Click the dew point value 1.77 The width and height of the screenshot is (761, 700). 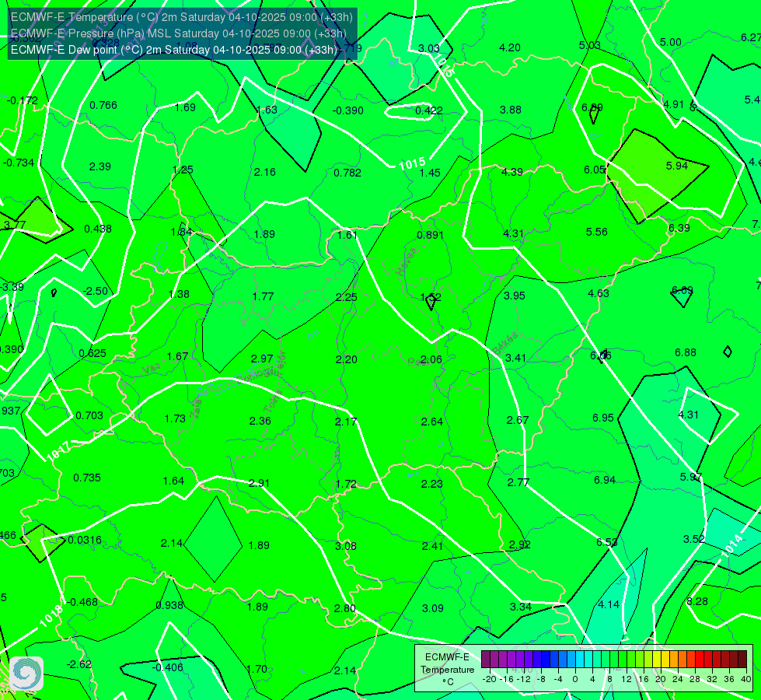pos(263,296)
